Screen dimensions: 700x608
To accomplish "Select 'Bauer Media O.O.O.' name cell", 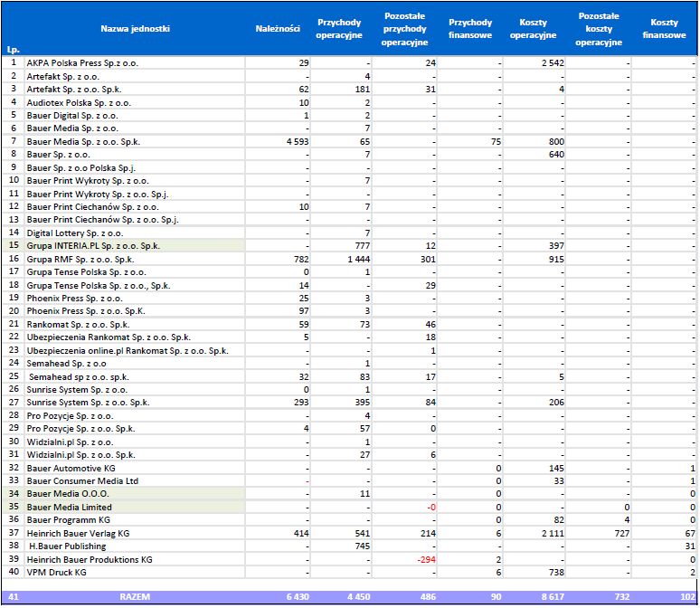I will coord(68,494).
